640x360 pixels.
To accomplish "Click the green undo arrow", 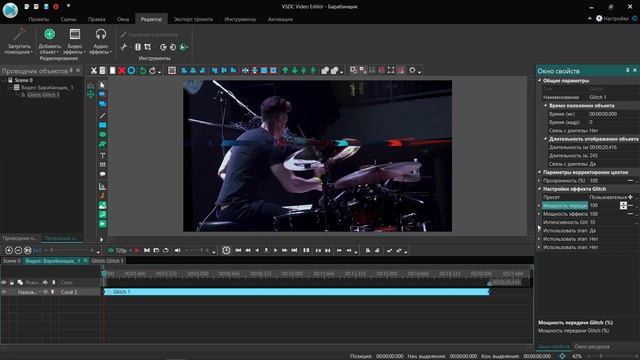I will click(142, 71).
